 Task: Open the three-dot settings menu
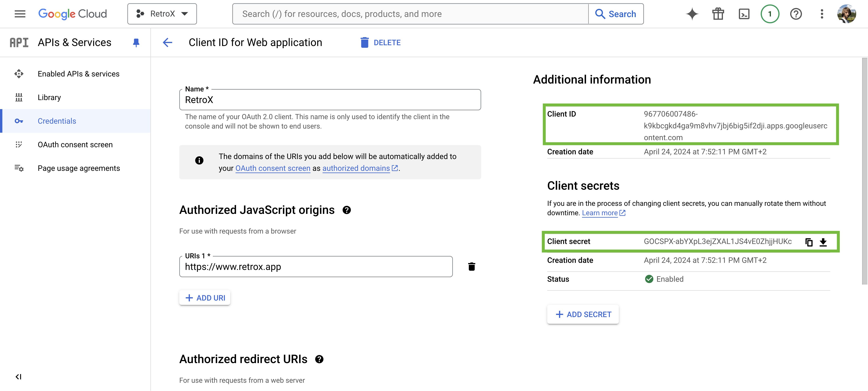822,14
